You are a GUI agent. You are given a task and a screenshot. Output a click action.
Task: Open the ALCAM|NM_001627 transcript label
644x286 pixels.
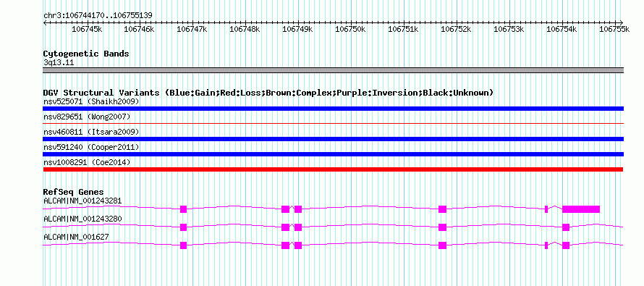pos(76,237)
